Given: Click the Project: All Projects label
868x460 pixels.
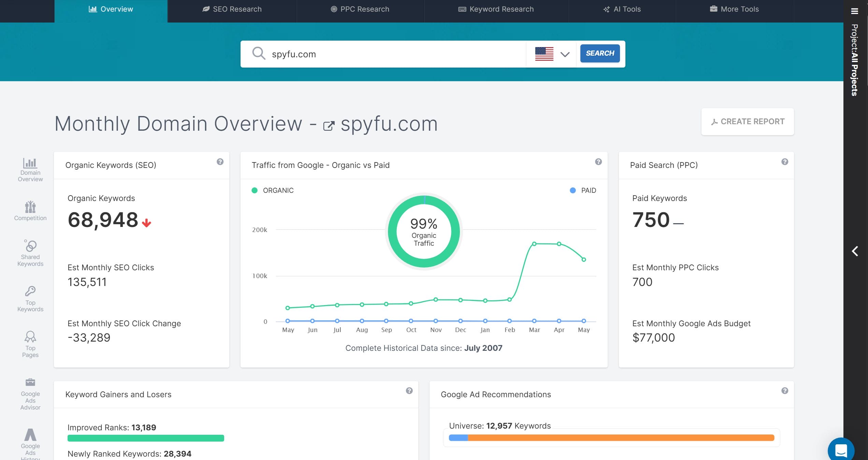Looking at the screenshot, I should coord(854,60).
